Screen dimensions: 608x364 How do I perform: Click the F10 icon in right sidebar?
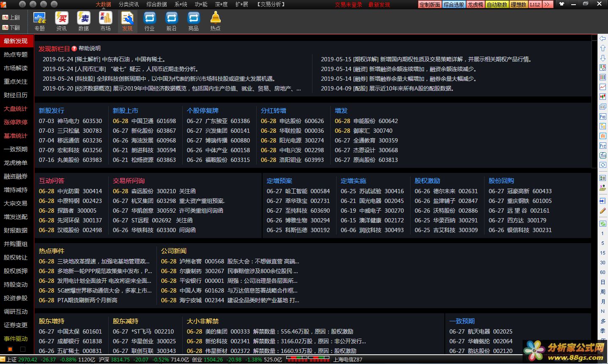pos(603,116)
